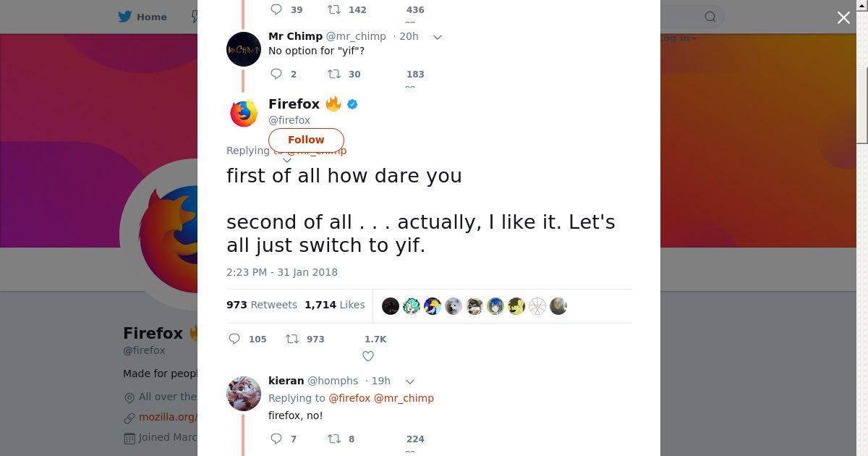Expand options chevron on Mr Chimp's tweet
868x456 pixels.
click(437, 37)
